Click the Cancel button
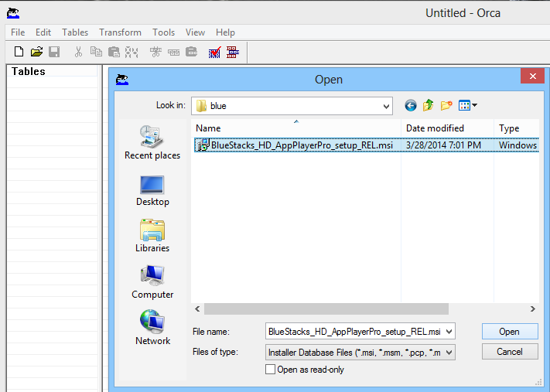Image resolution: width=550 pixels, height=392 pixels. pos(510,351)
